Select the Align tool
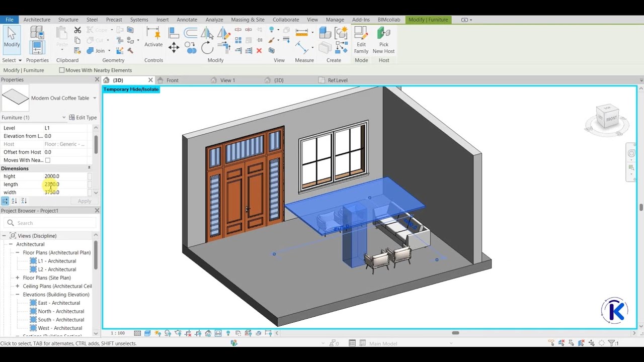This screenshot has height=362, width=644. (x=174, y=33)
